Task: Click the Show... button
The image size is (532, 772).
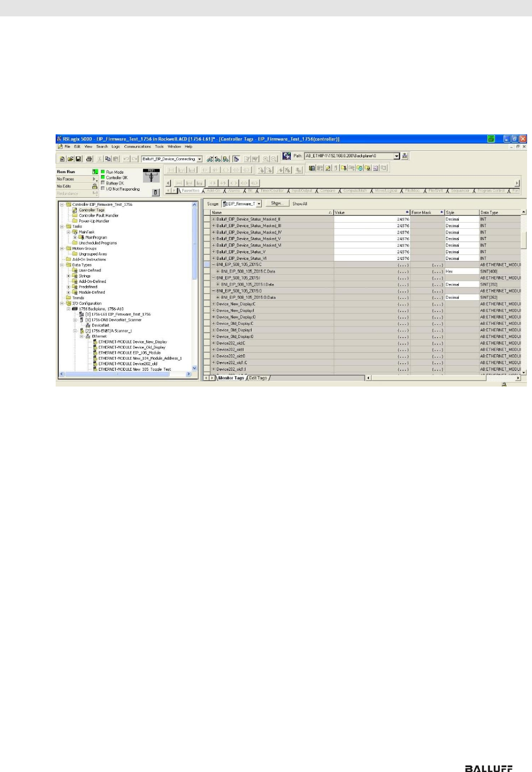Action: (276, 203)
